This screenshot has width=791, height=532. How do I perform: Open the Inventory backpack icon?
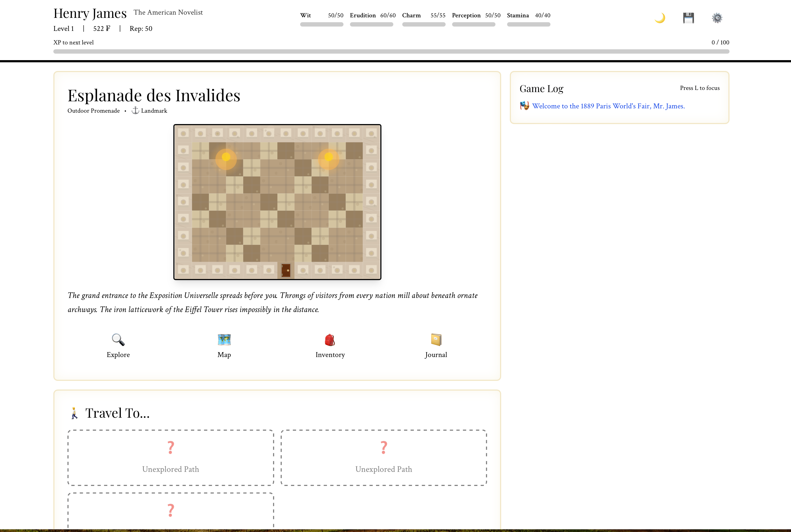click(330, 340)
